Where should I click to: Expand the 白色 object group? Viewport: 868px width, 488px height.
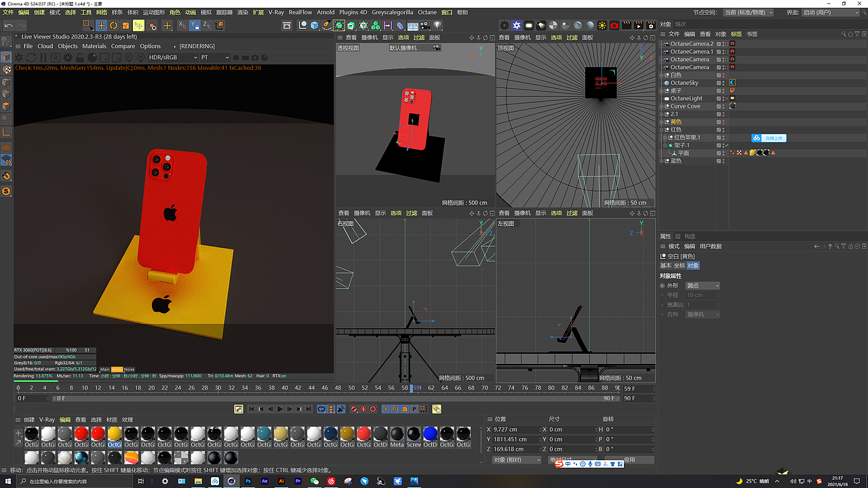(662, 75)
